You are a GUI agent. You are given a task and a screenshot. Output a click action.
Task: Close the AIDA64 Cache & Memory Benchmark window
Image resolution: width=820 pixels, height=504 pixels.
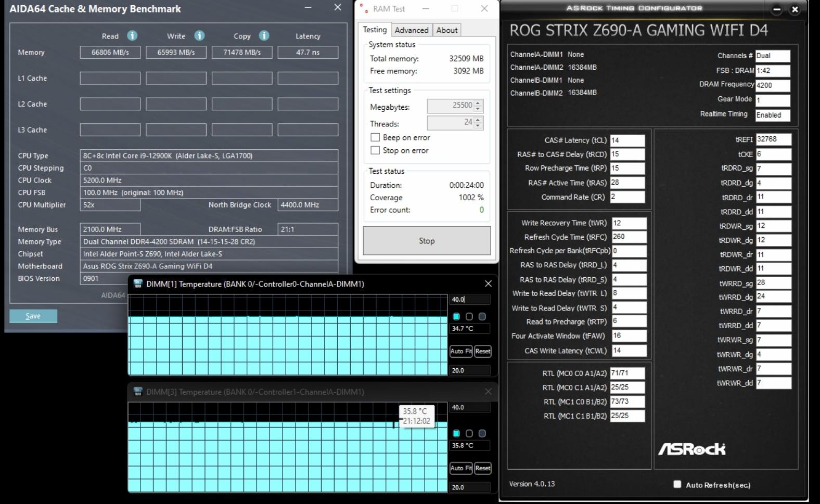(338, 7)
